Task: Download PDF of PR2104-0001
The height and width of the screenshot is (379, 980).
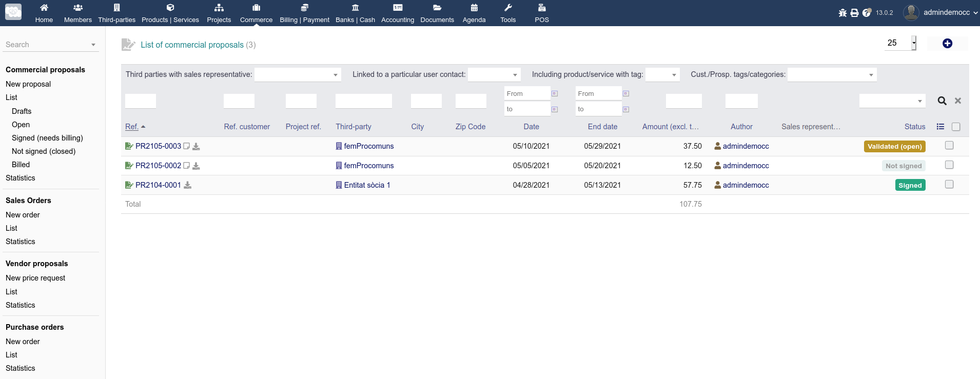Action: 188,186
